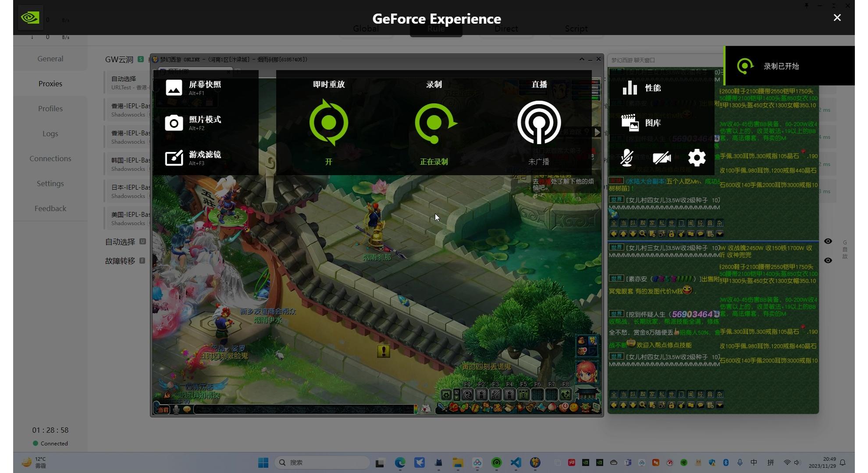The image size is (868, 473).
Task: Open Feedback in proxy app sidebar
Action: [x=50, y=208]
